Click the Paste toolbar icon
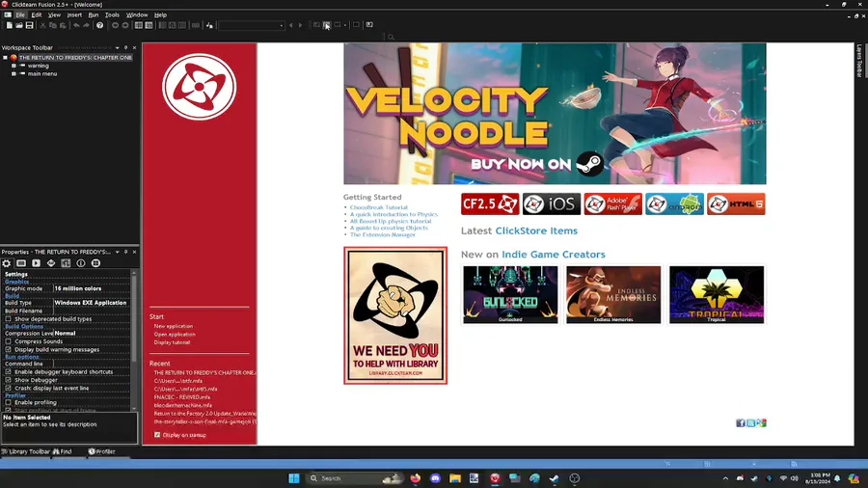This screenshot has height=488, width=868. pos(63,25)
